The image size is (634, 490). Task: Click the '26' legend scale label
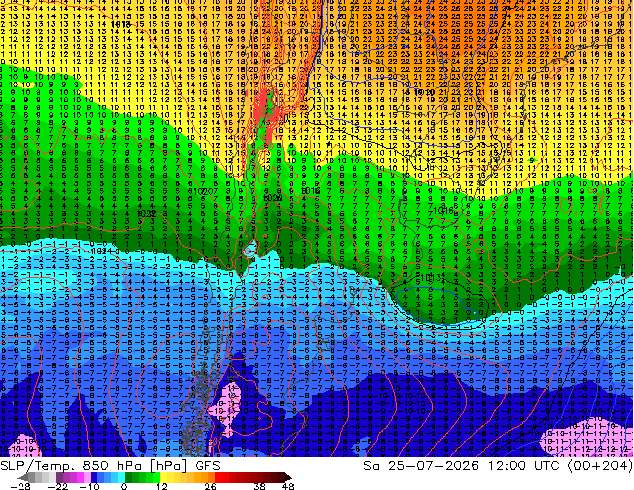point(210,486)
